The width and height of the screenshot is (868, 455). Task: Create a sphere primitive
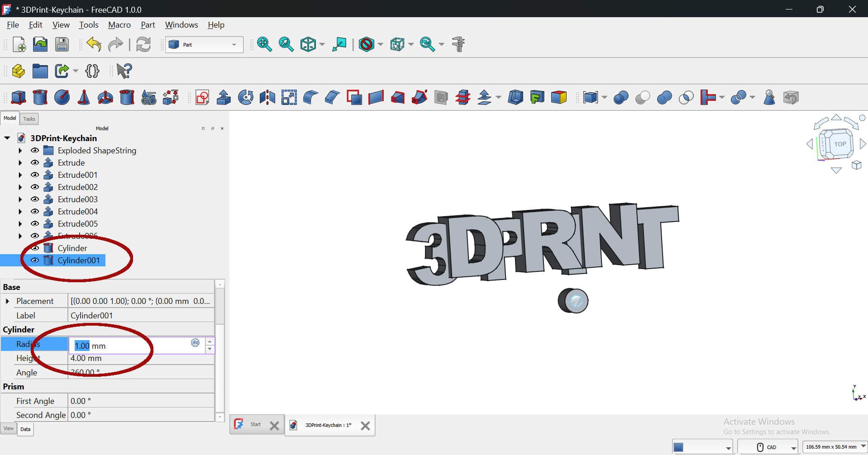[x=62, y=97]
